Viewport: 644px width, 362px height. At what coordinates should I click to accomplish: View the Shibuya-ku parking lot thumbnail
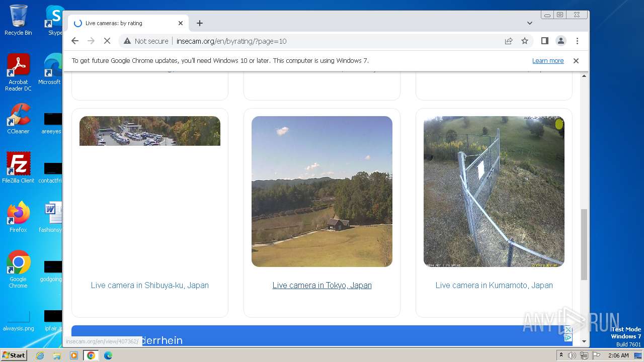150,131
